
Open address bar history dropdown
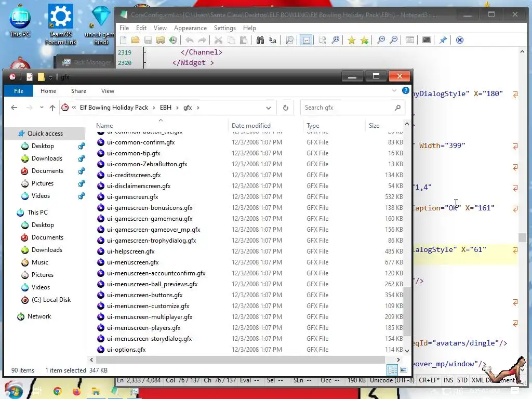269,108
